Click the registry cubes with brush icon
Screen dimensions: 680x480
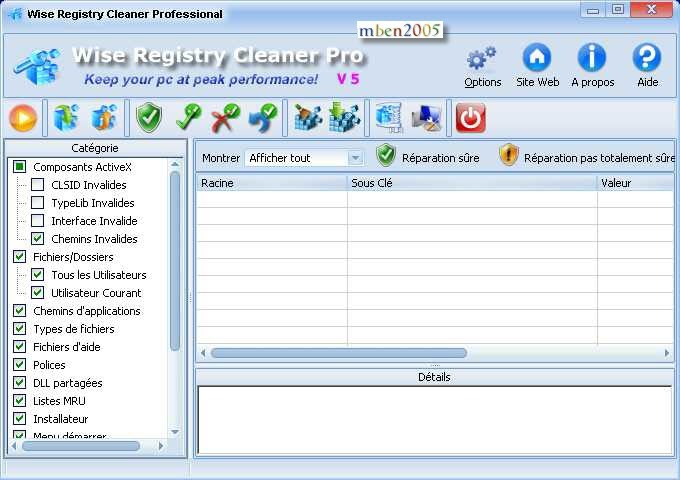(x=308, y=118)
